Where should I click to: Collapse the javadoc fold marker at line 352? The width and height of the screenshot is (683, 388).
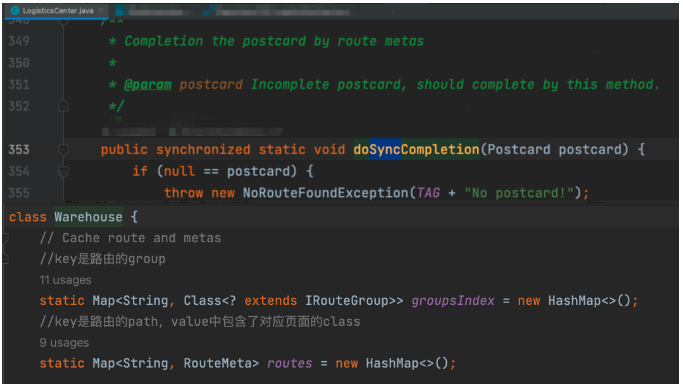[63, 106]
